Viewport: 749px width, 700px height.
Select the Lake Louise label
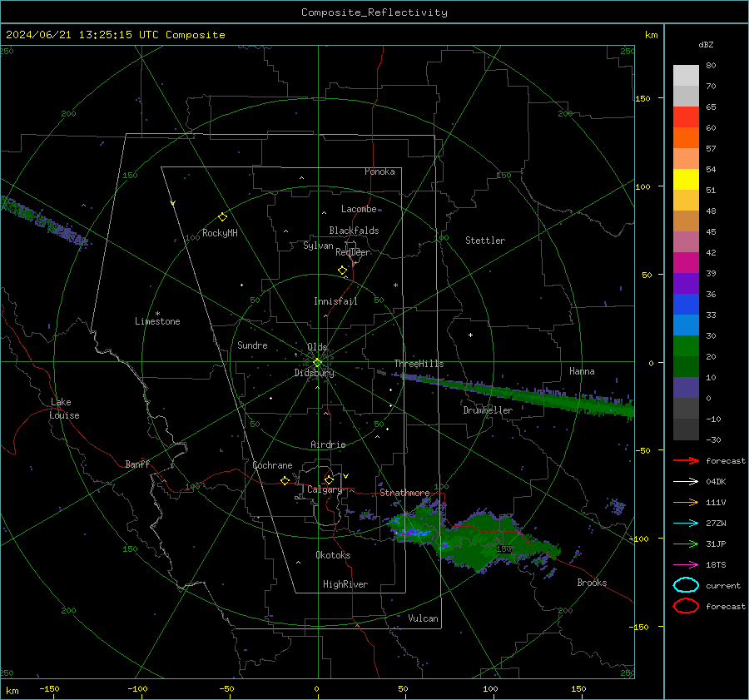64,409
